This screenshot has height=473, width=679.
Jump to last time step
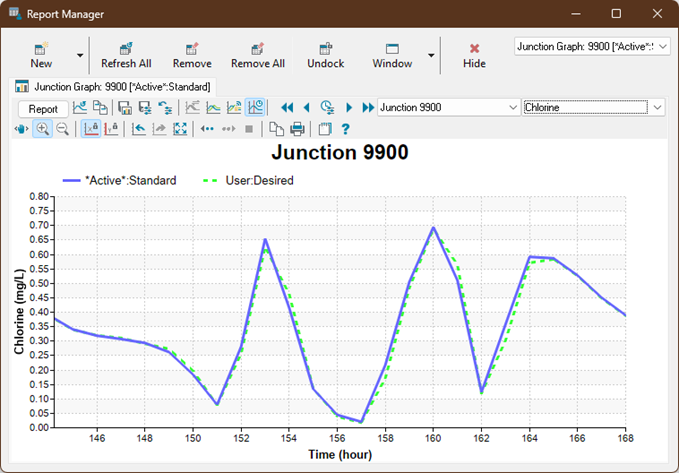(x=368, y=107)
